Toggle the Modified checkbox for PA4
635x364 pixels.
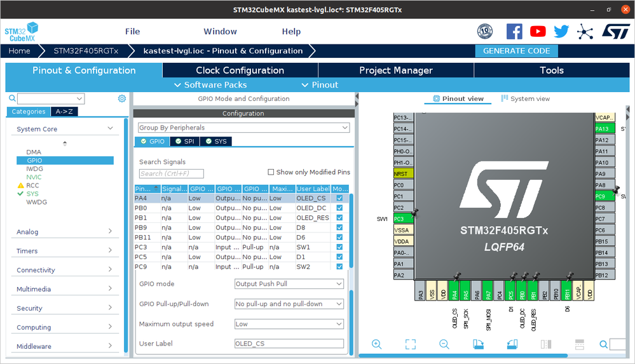(x=339, y=198)
